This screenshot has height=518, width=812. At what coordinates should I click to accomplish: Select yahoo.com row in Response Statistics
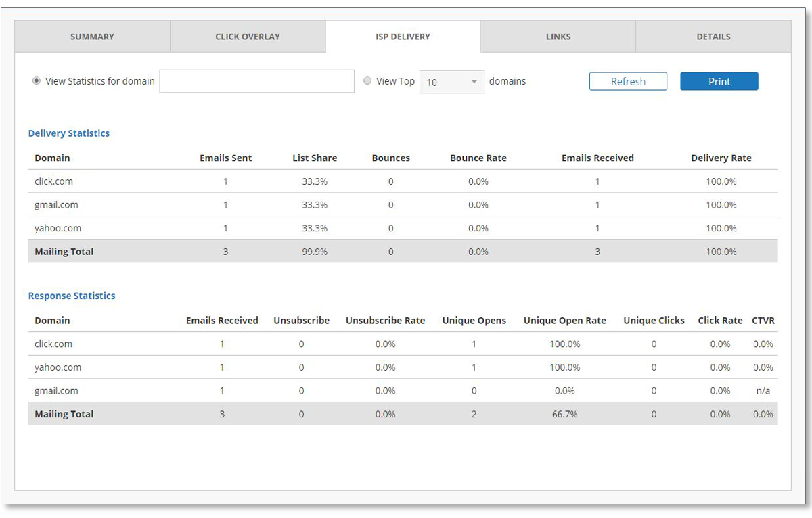(x=403, y=367)
